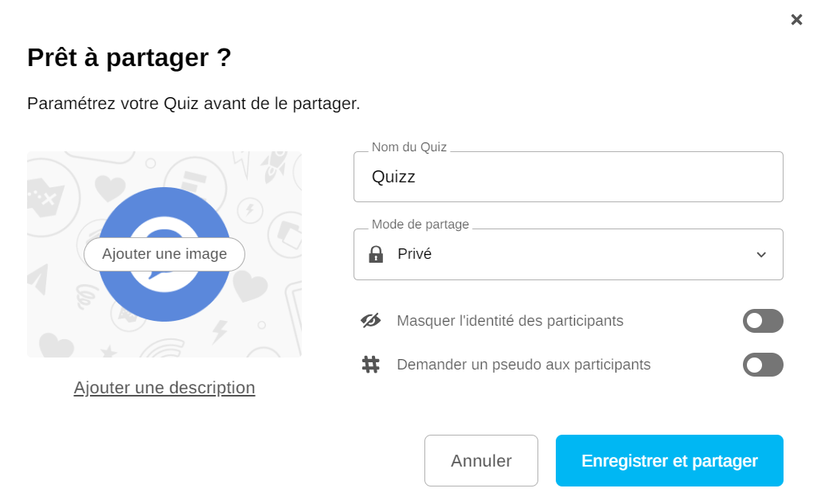
Task: Click the crossed-out eye icon
Action: 370,321
